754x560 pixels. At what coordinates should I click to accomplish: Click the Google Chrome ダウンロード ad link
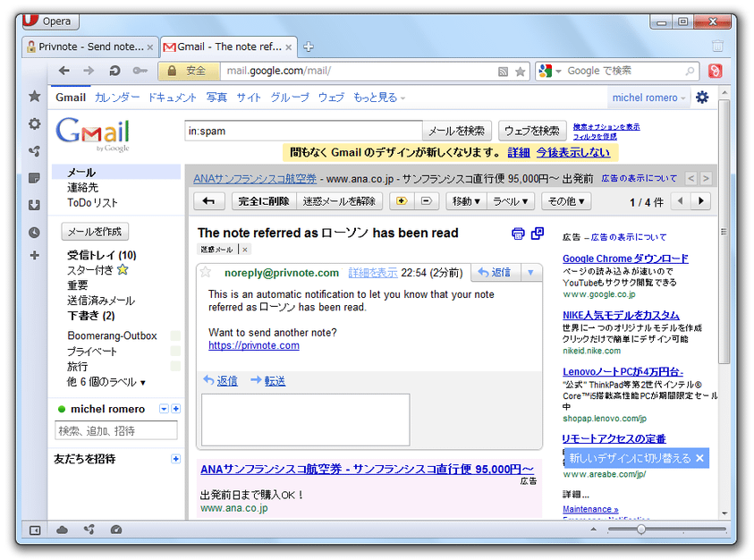click(625, 259)
